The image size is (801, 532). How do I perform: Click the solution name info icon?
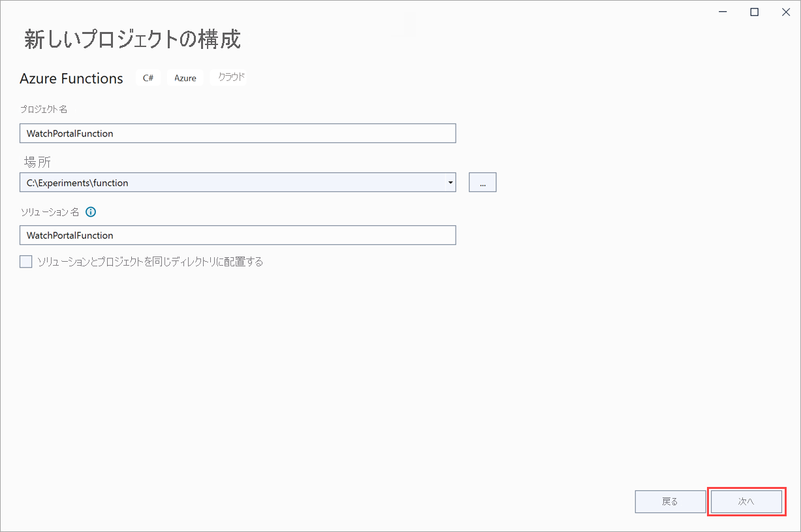91,212
